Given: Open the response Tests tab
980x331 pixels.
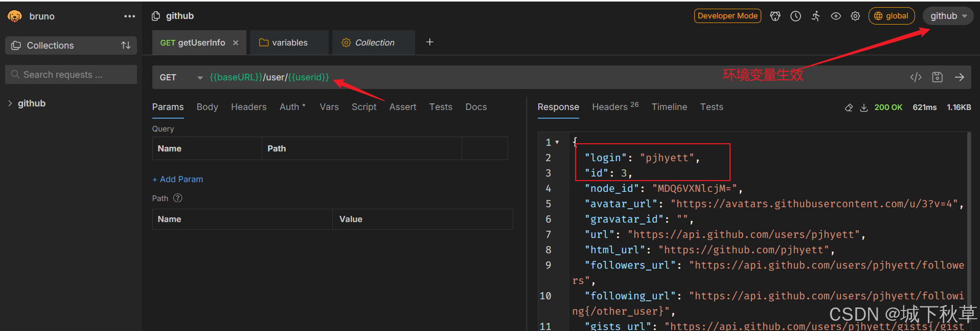Looking at the screenshot, I should click(x=712, y=107).
